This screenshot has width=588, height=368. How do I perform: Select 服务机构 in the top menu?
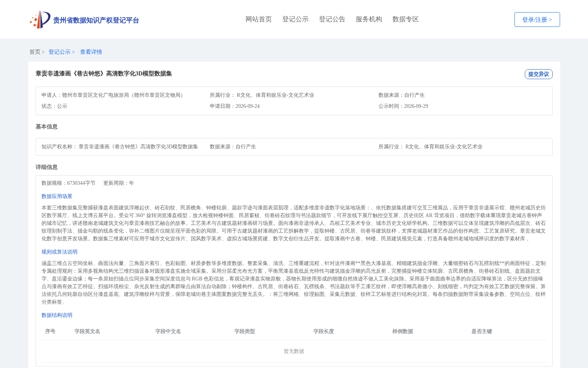point(369,19)
